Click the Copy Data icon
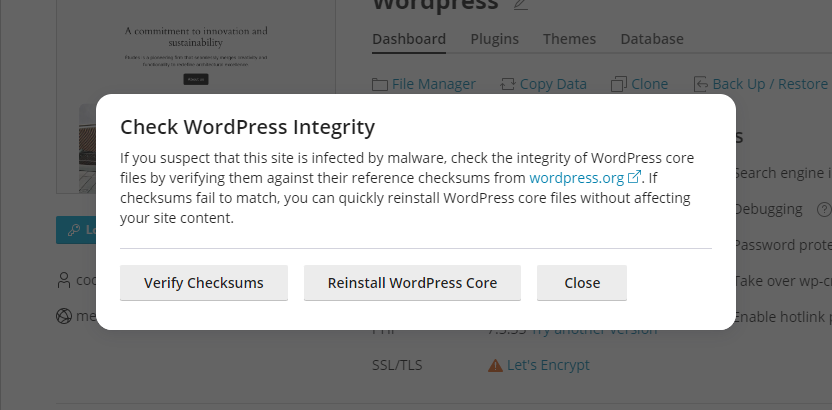The width and height of the screenshot is (832, 410). (508, 84)
